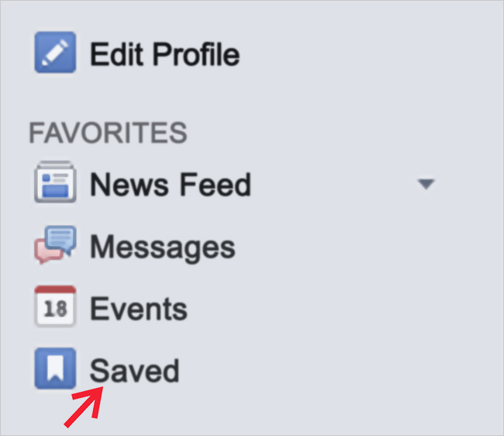
Task: Click the Saved bookmark icon
Action: click(x=55, y=369)
